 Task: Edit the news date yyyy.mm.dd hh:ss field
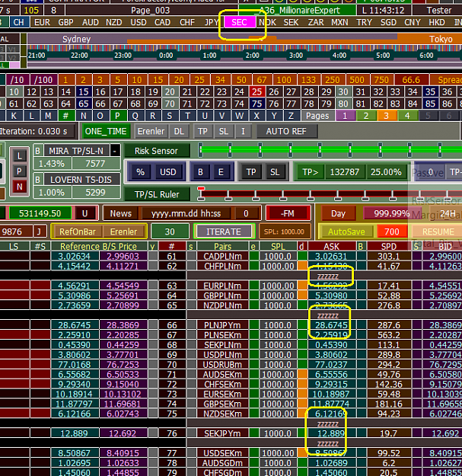(x=186, y=213)
